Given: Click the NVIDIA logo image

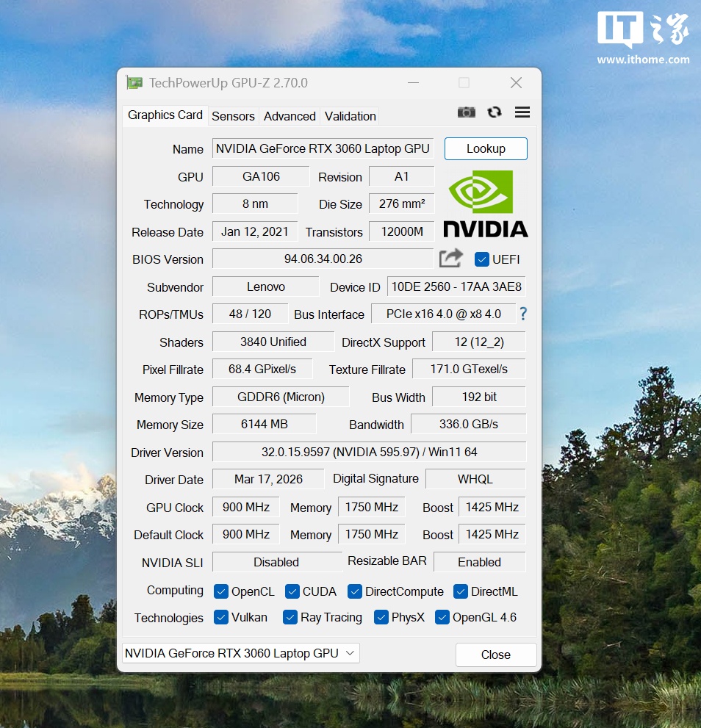Looking at the screenshot, I should (x=486, y=203).
